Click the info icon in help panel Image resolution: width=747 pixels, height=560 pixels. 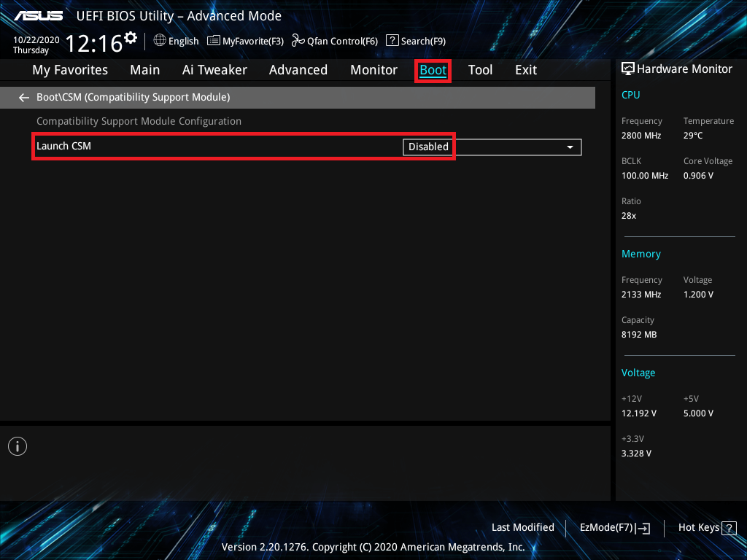tap(18, 446)
